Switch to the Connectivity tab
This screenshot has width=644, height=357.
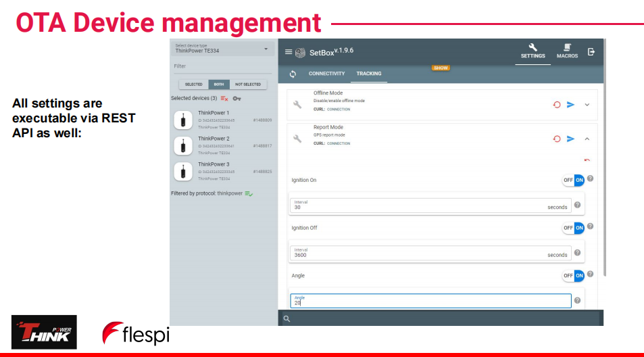(326, 74)
